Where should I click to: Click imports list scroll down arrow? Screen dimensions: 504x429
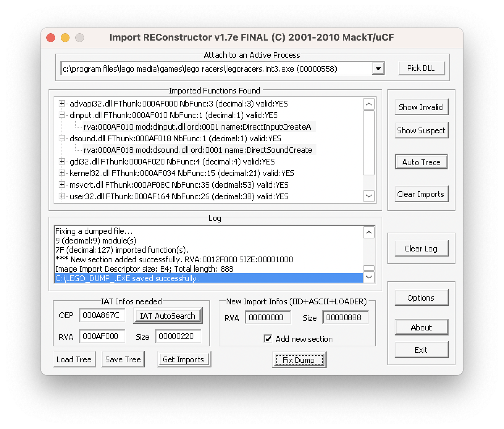tap(369, 196)
